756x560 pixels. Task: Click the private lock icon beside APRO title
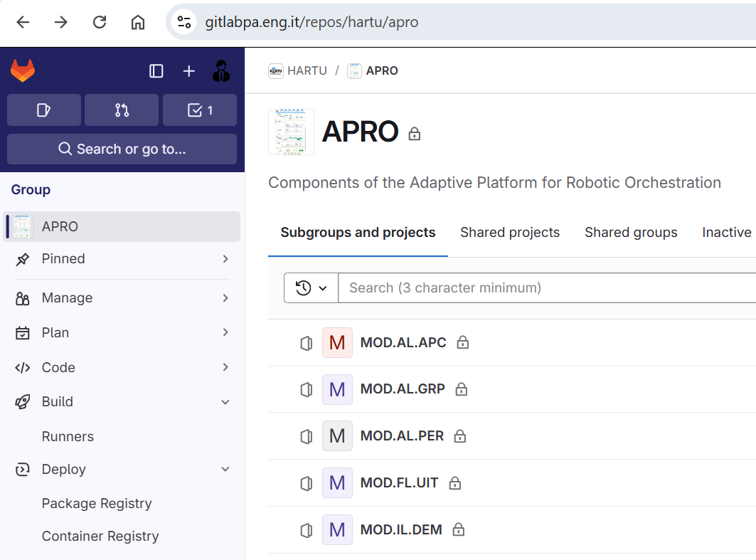pos(414,134)
